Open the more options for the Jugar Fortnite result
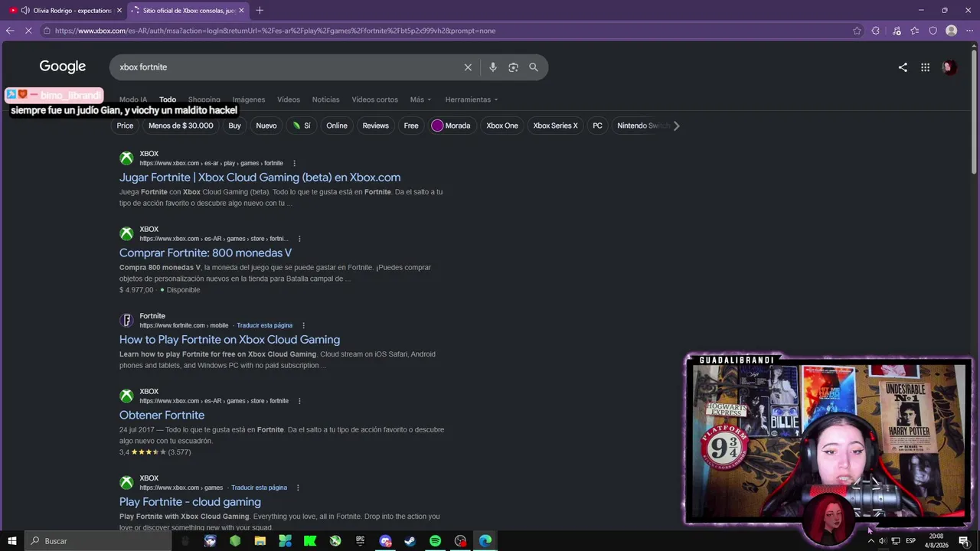 click(294, 163)
